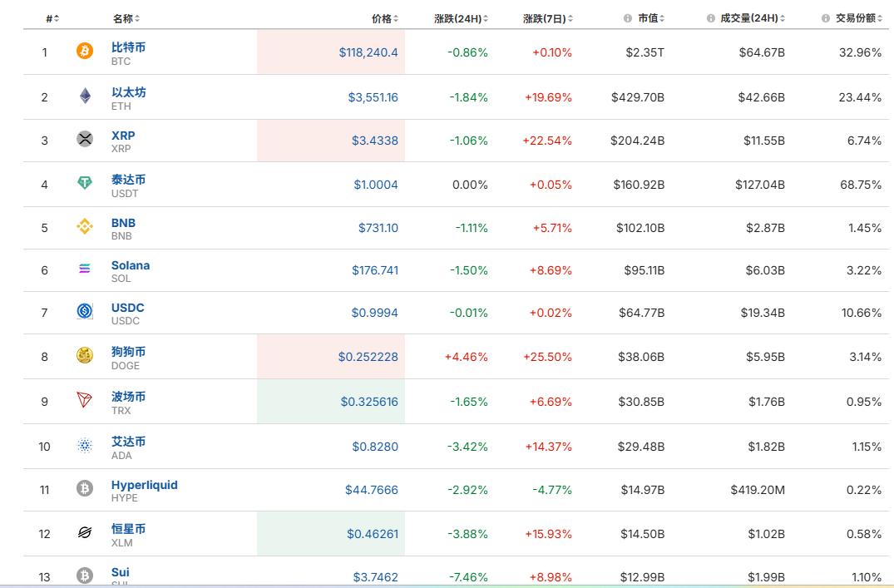Click the TRON red triangle icon
This screenshot has height=588, width=894.
(84, 400)
